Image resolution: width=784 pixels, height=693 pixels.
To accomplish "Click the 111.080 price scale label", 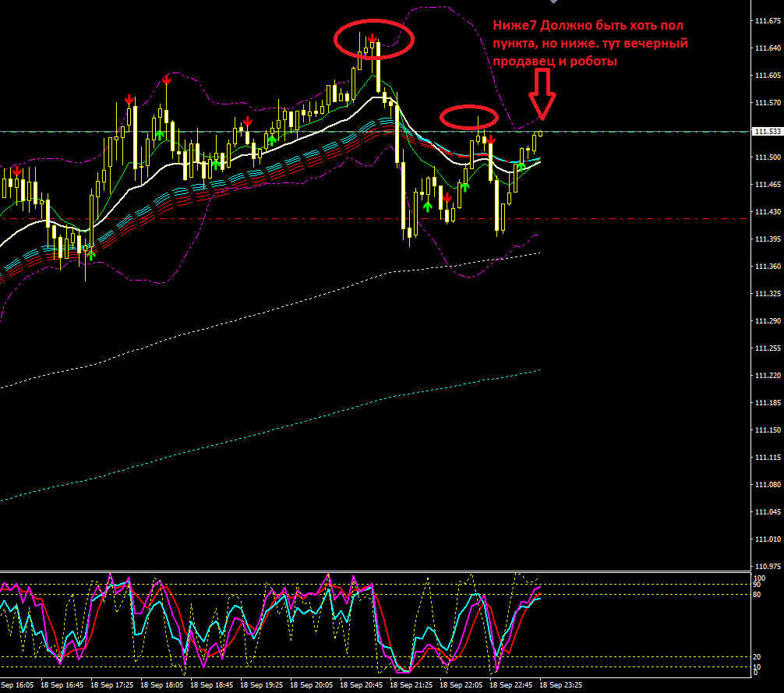I will 768,485.
